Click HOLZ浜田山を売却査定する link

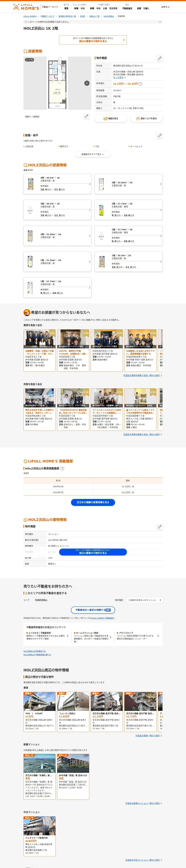pyautogui.click(x=34, y=651)
